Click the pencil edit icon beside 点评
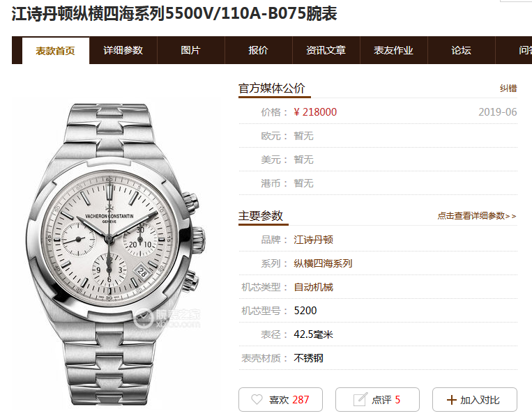532x418 pixels. pyautogui.click(x=360, y=399)
